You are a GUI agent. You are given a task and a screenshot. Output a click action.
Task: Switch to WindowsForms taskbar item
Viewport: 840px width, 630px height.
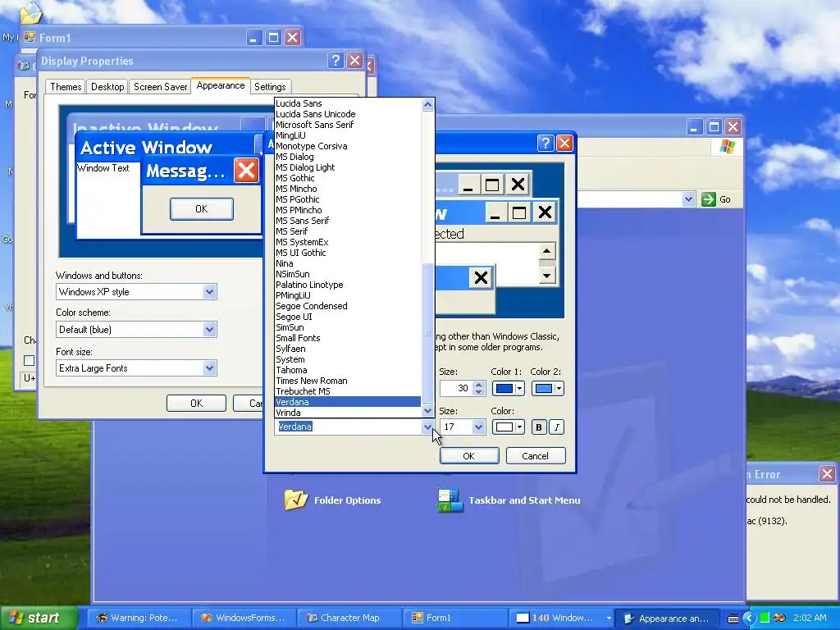pos(243,618)
